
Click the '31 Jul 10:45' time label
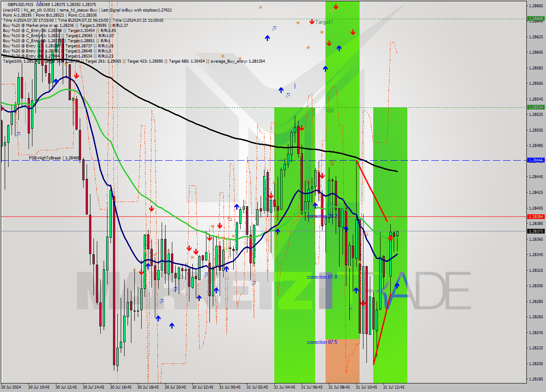tap(366, 387)
